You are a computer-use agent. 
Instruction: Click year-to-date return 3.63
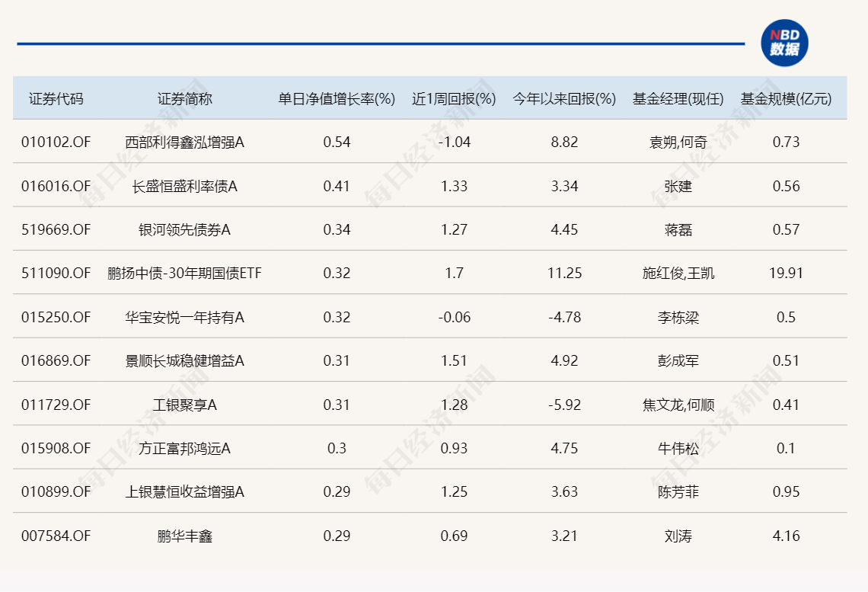pyautogui.click(x=564, y=491)
